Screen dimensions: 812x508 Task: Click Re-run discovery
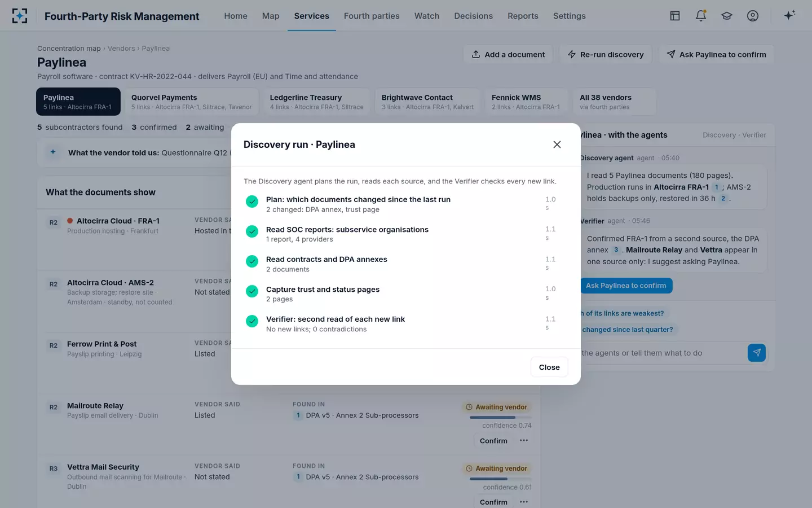(606, 54)
